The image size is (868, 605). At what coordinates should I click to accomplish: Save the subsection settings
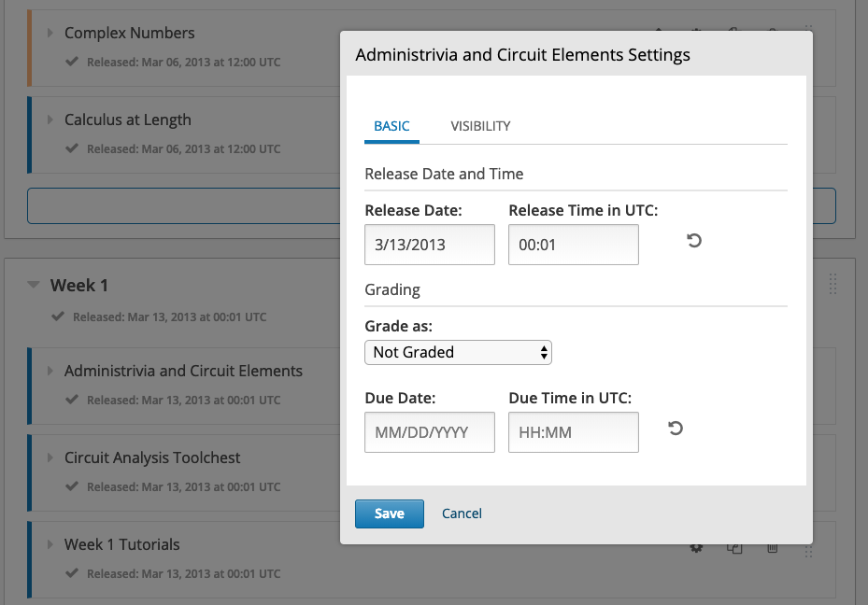390,514
